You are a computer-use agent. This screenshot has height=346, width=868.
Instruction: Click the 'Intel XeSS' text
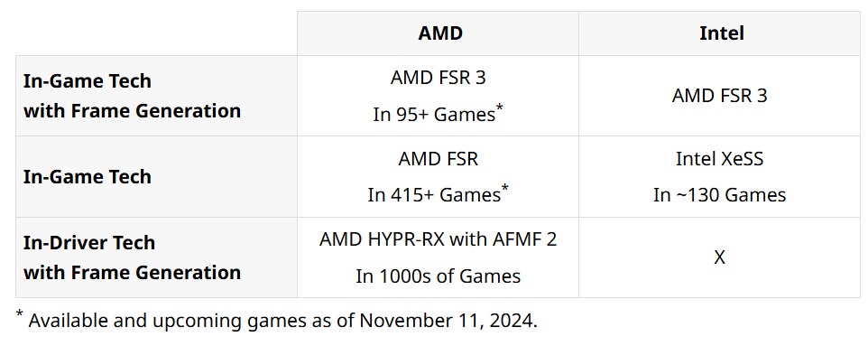(x=720, y=159)
